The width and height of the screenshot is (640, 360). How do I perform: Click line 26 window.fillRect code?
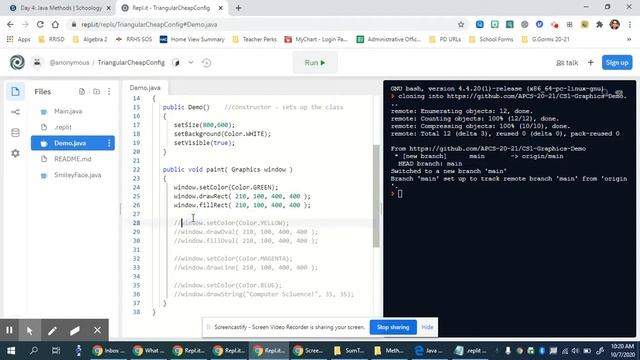click(x=242, y=205)
